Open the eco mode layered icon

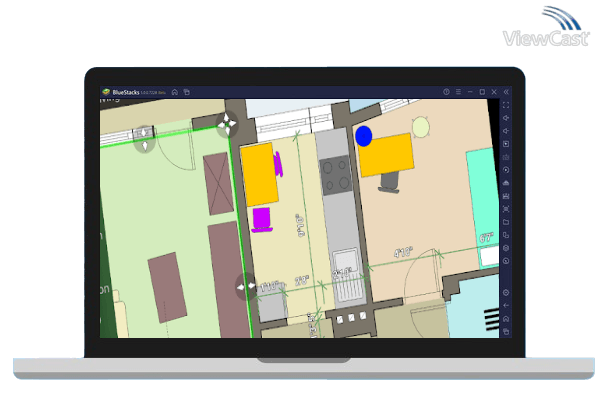click(x=506, y=248)
